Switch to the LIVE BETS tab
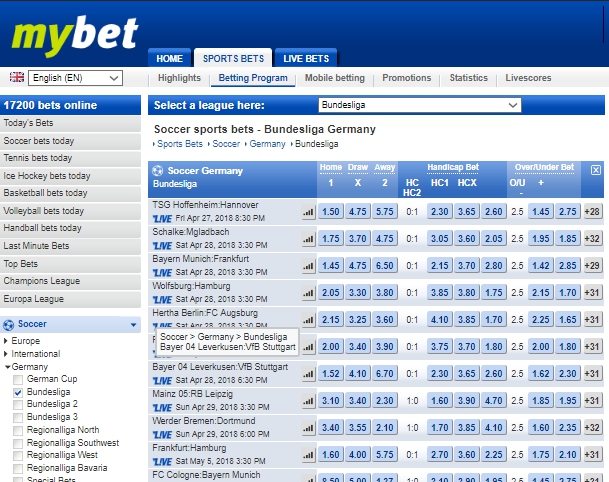Viewport: 609px width, 482px height. tap(306, 58)
